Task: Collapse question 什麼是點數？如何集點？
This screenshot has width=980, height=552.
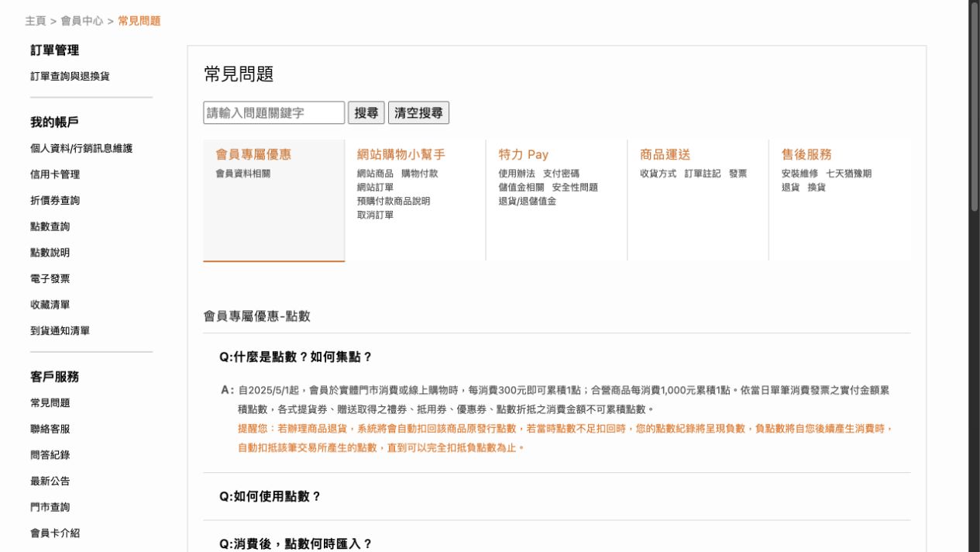Action: tap(296, 357)
